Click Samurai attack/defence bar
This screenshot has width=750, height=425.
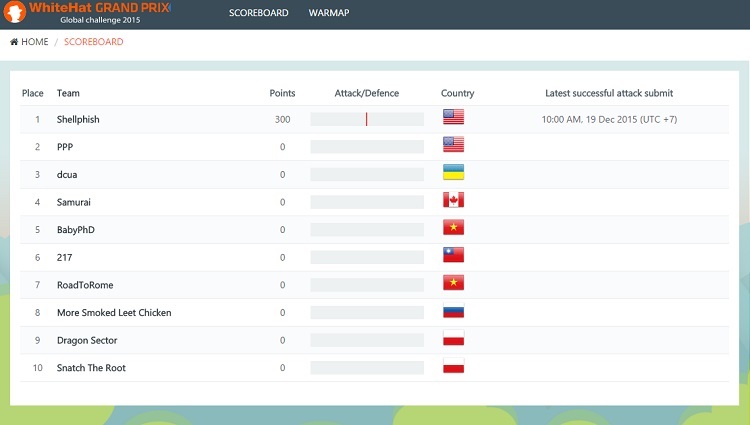click(367, 202)
